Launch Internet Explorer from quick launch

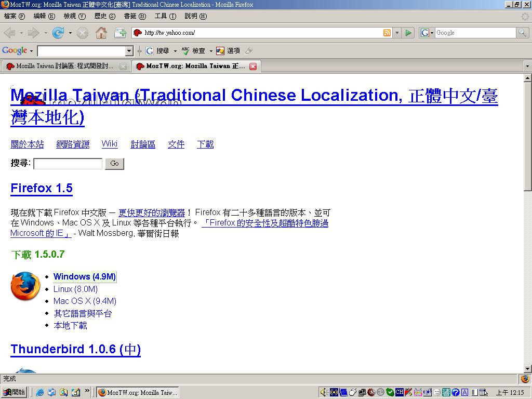pyautogui.click(x=39, y=392)
